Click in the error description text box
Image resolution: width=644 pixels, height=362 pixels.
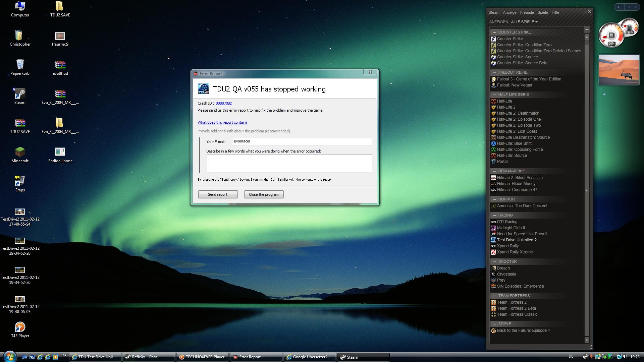[x=289, y=163]
